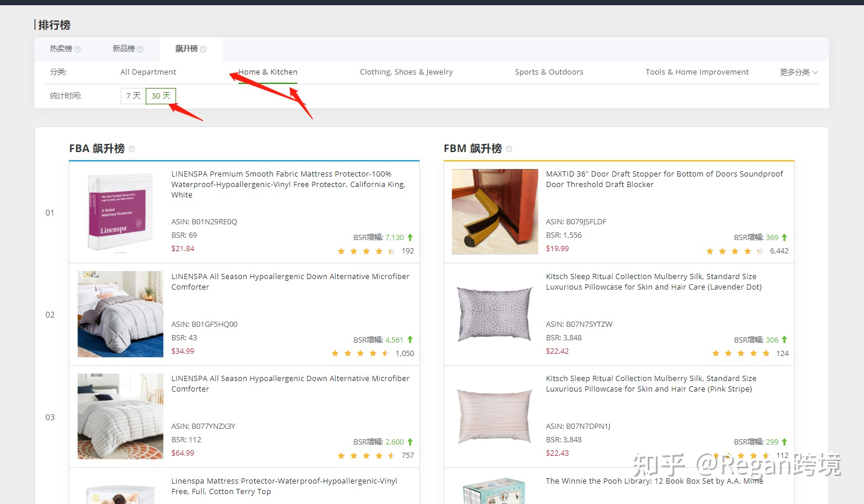This screenshot has height=504, width=864.
Task: Click the Linenspa mattress protector box thumbnail
Action: pyautogui.click(x=120, y=212)
